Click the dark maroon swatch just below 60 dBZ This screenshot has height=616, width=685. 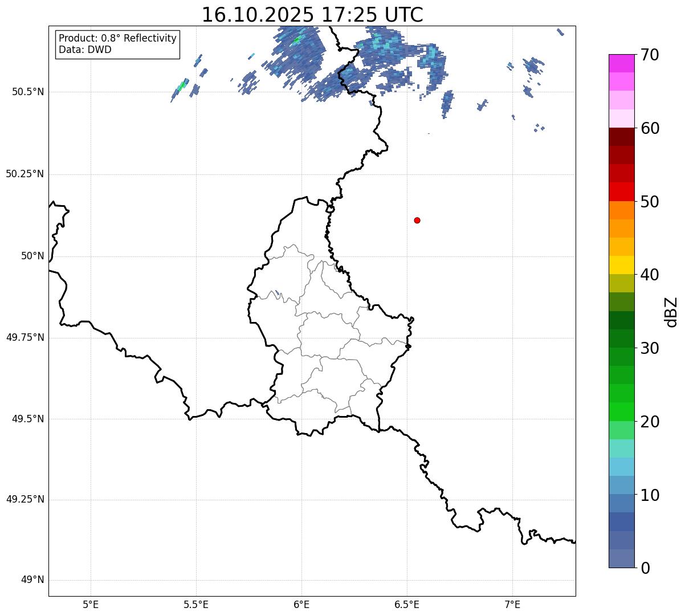[x=622, y=137]
